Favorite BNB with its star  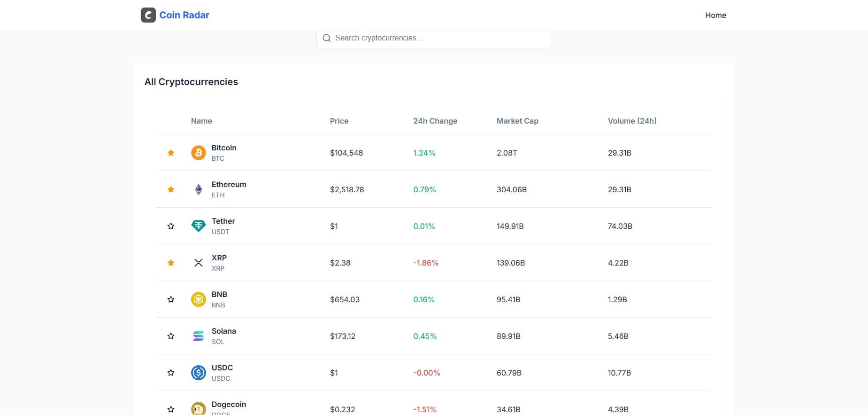(171, 299)
